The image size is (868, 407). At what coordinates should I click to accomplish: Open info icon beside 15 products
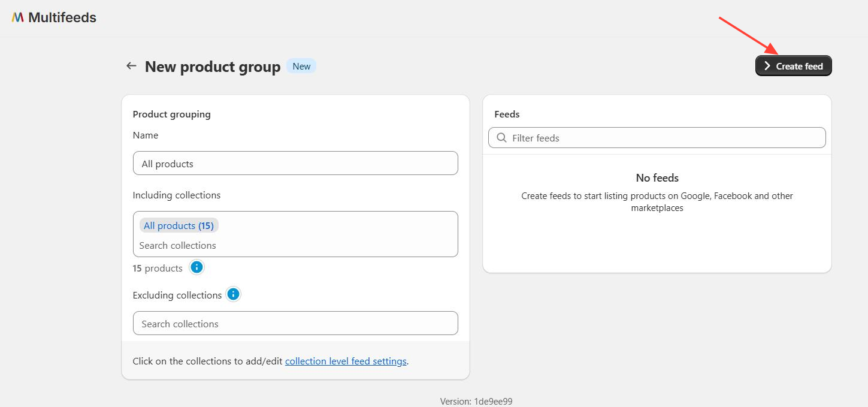(x=196, y=267)
